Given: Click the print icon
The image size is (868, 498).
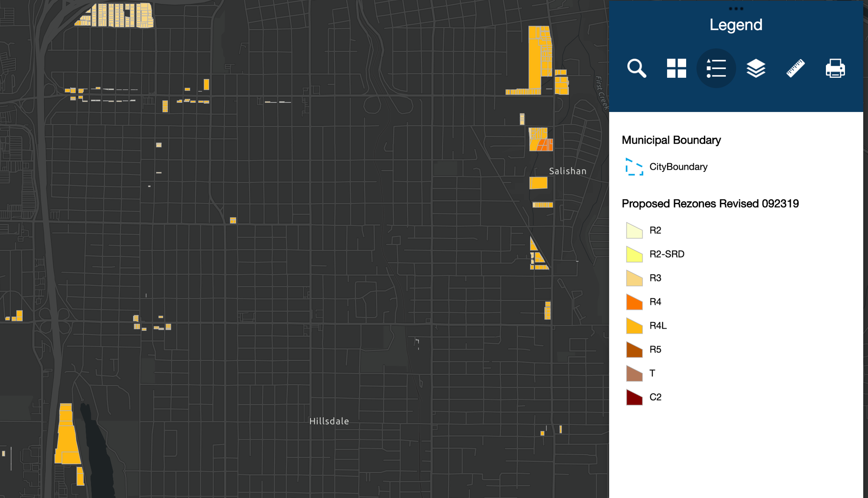Looking at the screenshot, I should click(x=835, y=69).
